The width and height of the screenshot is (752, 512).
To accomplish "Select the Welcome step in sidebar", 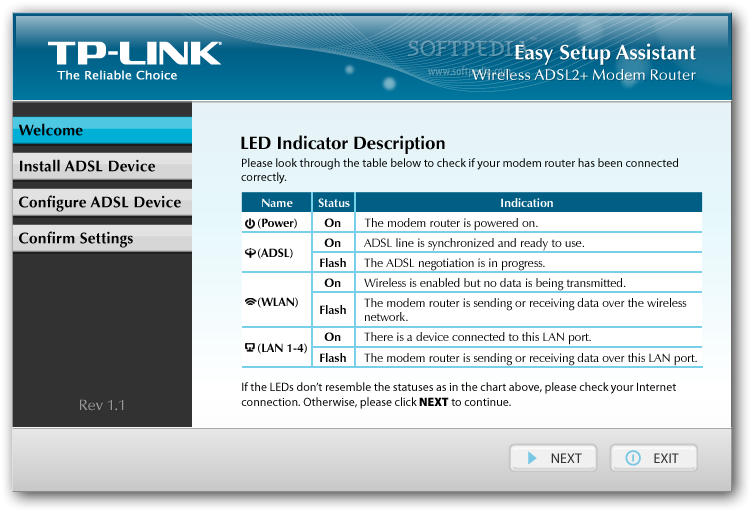I will coord(102,130).
